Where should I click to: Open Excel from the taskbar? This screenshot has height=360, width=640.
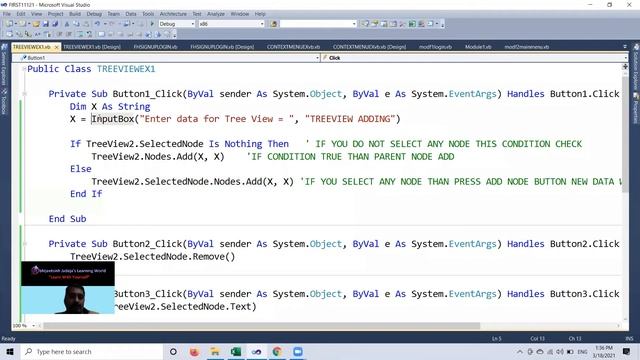point(236,351)
